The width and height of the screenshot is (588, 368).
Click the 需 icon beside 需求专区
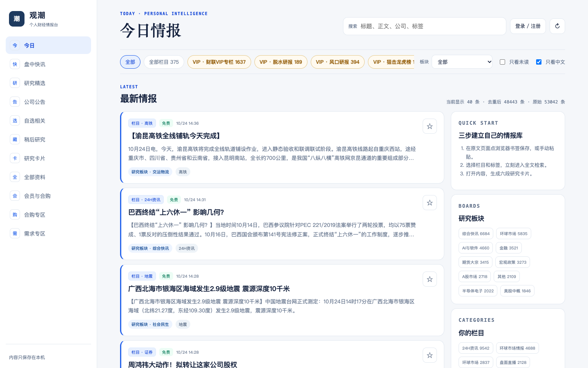(x=15, y=233)
